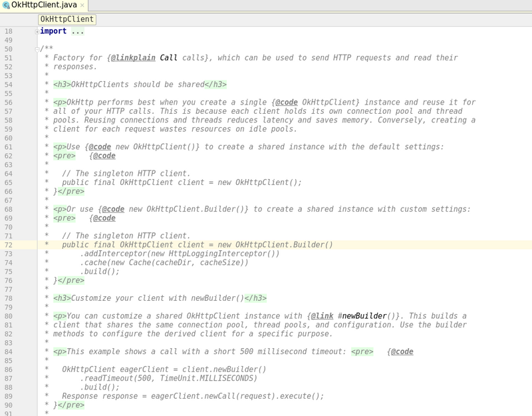532x416 pixels.
Task: Click the highlighted line 72 code
Action: (198, 245)
